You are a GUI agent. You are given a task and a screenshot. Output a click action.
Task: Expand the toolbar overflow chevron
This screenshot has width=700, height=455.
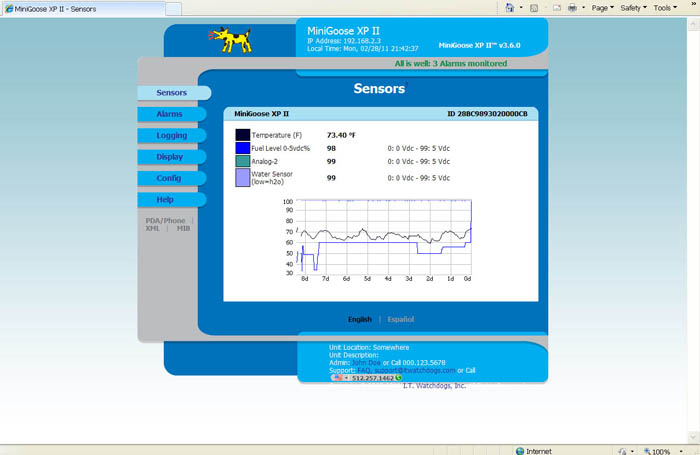[694, 4]
